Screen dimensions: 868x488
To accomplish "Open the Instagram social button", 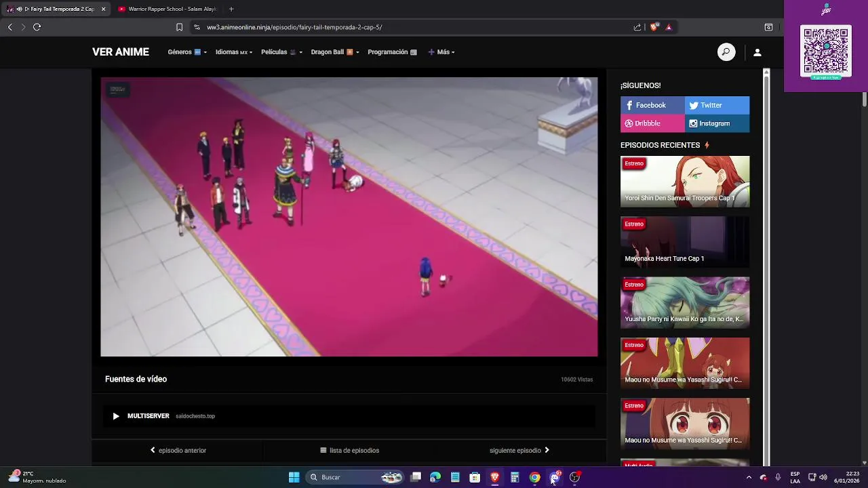I will (x=717, y=123).
